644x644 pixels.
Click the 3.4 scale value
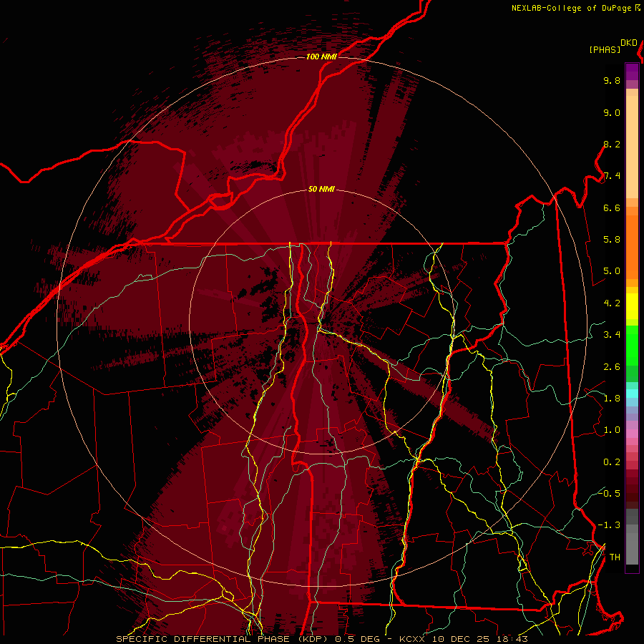point(612,335)
